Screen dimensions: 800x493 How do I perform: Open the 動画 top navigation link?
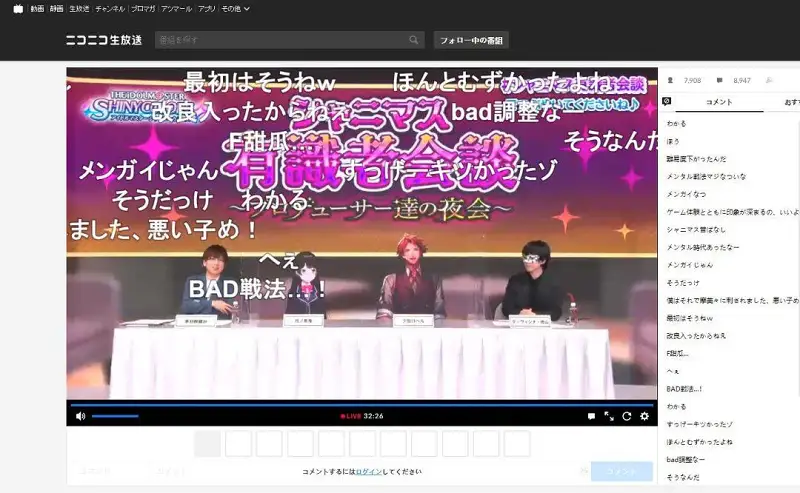click(x=37, y=9)
